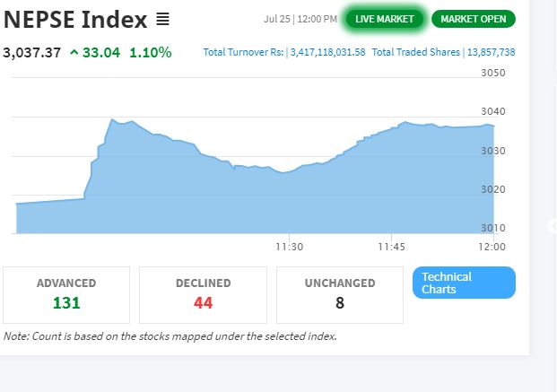Open the hamburger menu beside NEPSE Index
The image size is (557, 392).
(x=162, y=19)
